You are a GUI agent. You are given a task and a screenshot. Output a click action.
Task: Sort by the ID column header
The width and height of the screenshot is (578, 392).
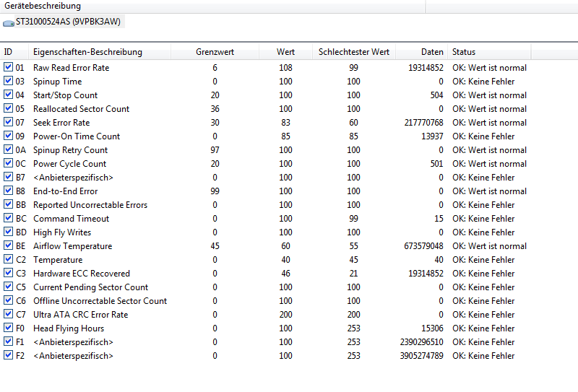[14, 52]
